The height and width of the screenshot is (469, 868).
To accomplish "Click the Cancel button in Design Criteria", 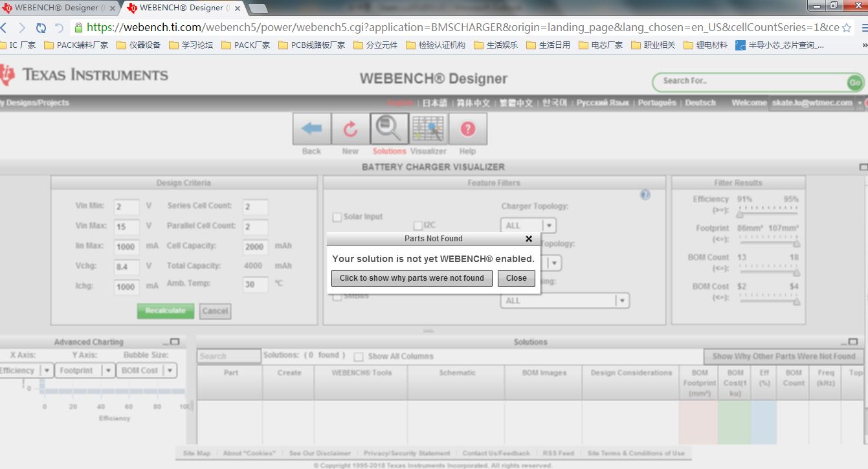I will 215,311.
